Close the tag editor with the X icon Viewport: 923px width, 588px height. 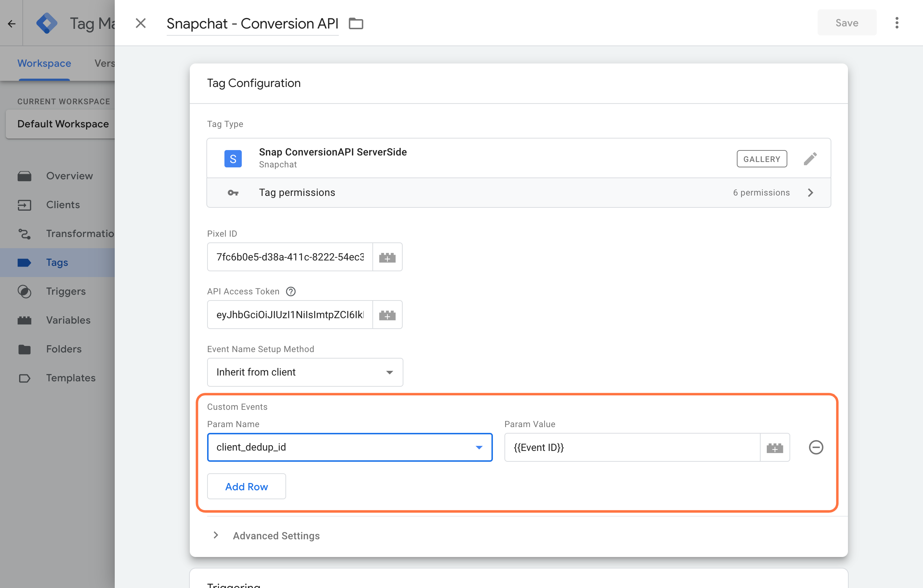point(141,23)
